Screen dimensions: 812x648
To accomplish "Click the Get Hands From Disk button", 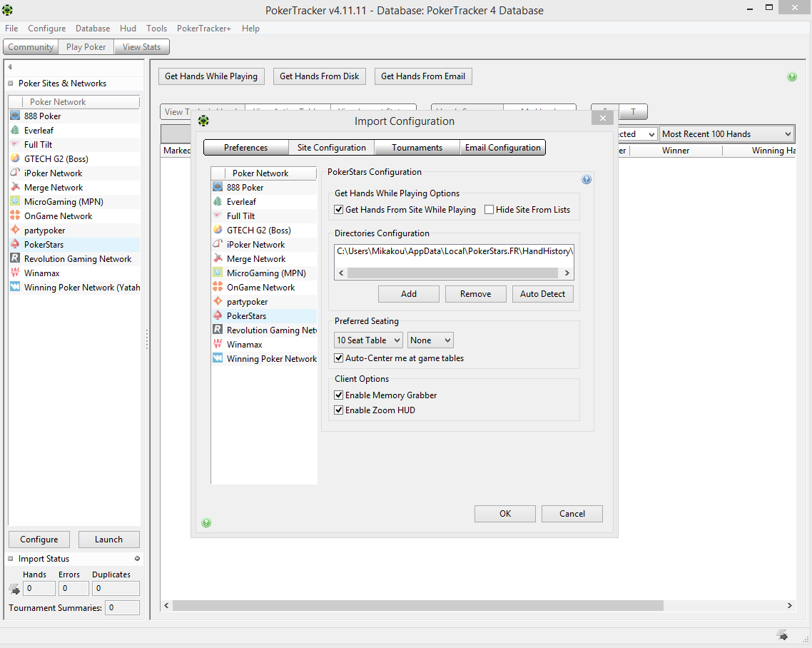I will [x=320, y=76].
